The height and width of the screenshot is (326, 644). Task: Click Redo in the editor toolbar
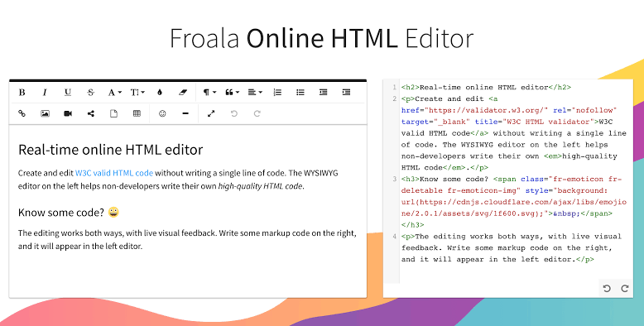click(x=257, y=113)
